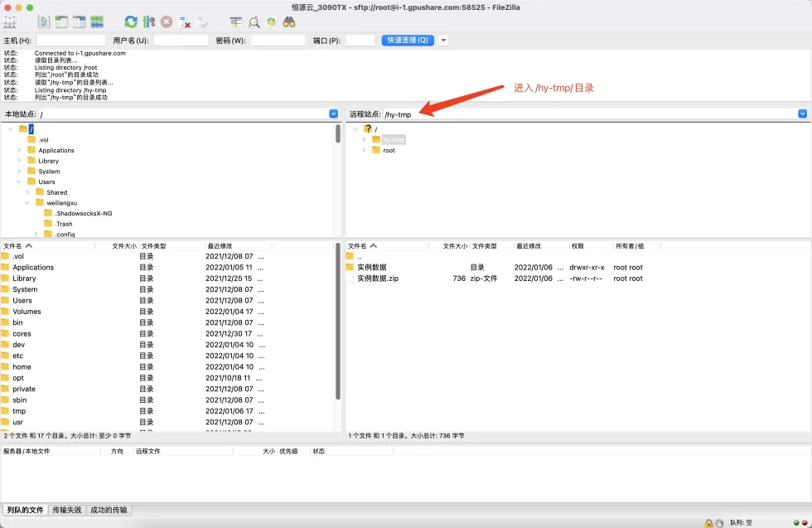Search files with the binoculars icon
The height and width of the screenshot is (528, 812).
pos(289,22)
